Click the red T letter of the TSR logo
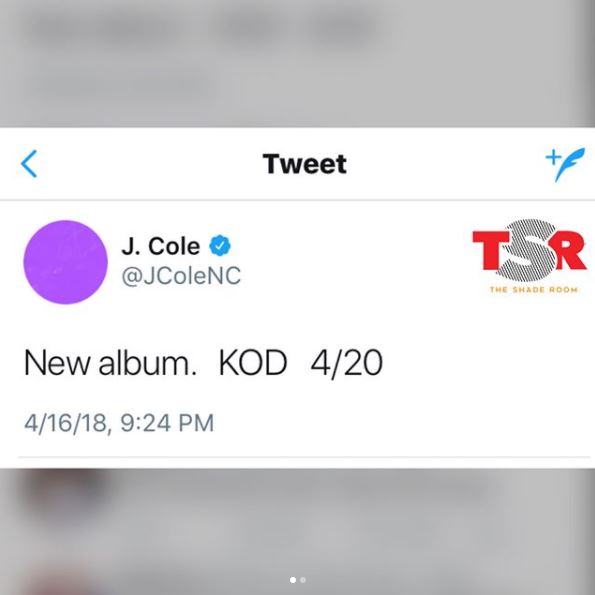The width and height of the screenshot is (595, 595). [490, 251]
